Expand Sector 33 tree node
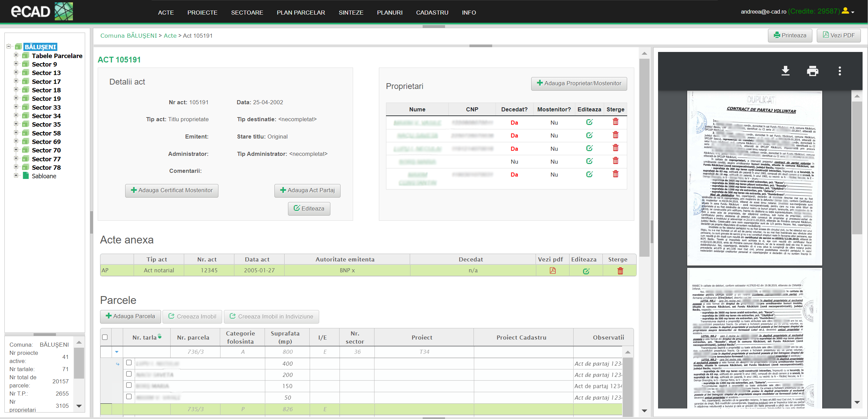The height and width of the screenshot is (419, 868). pyautogui.click(x=16, y=107)
